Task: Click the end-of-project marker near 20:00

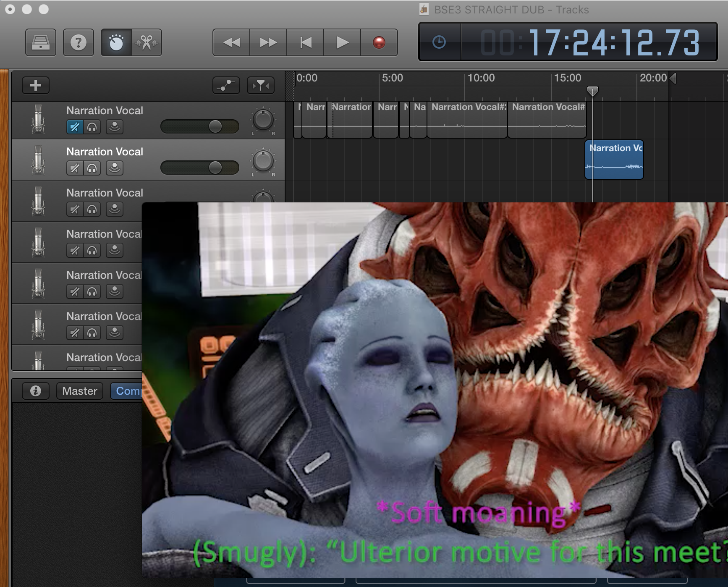Action: pos(673,79)
